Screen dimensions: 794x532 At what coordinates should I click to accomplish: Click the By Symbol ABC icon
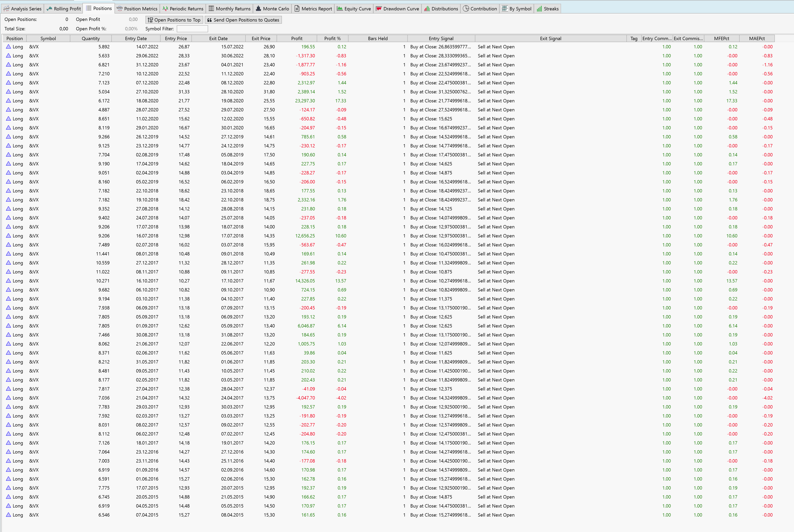coord(504,8)
